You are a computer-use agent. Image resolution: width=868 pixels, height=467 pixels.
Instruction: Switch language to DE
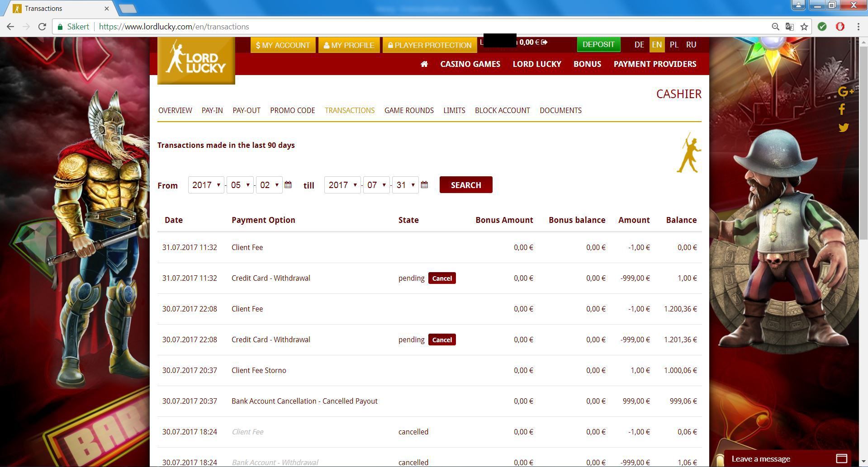tap(639, 45)
